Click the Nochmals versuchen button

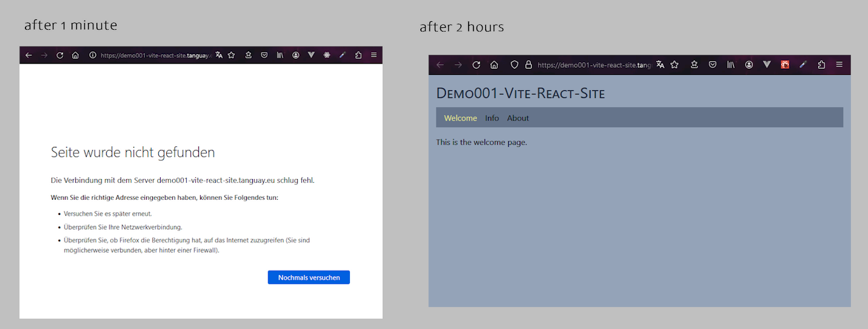coord(309,277)
